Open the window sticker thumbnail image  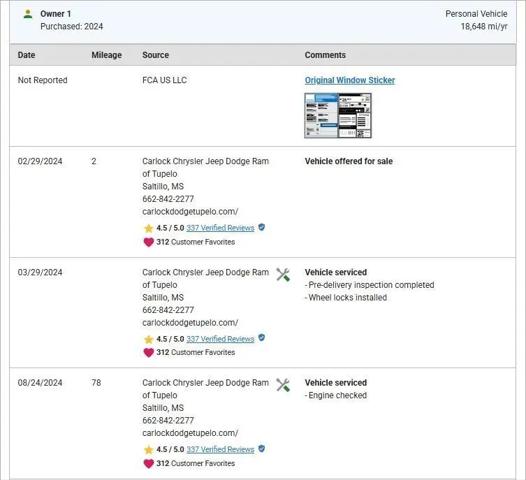[338, 116]
